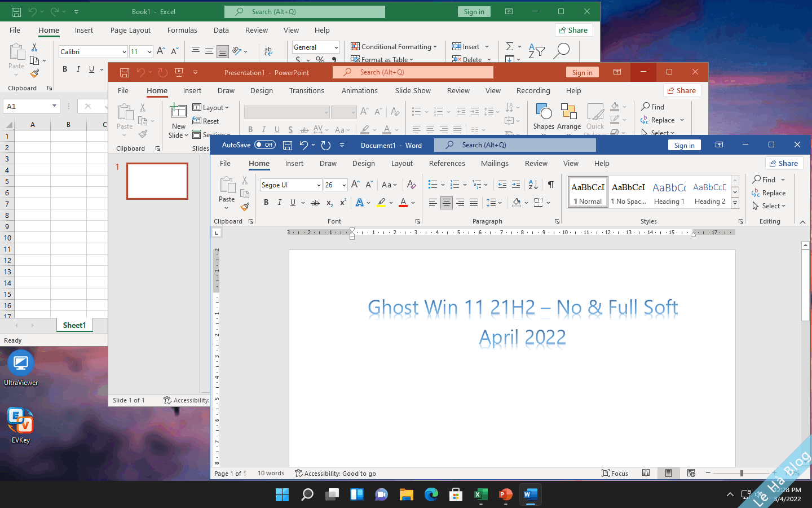Click the Word zoom slider handle
The height and width of the screenshot is (508, 812).
tap(742, 474)
